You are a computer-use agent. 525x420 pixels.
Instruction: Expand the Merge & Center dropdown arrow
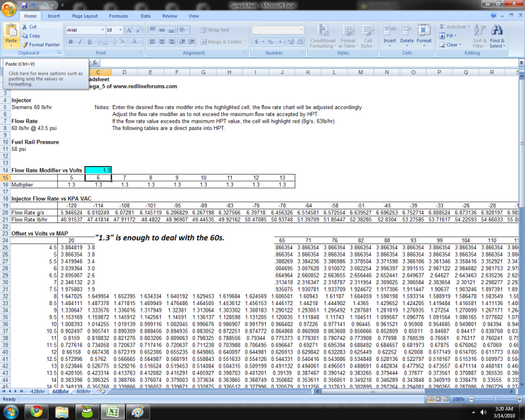245,42
